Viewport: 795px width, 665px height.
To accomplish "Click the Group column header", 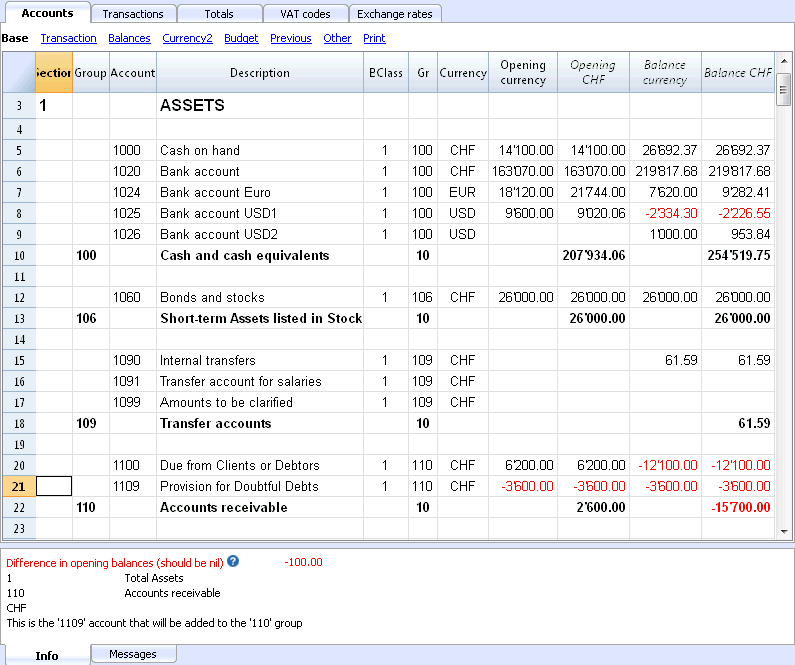I will click(91, 72).
